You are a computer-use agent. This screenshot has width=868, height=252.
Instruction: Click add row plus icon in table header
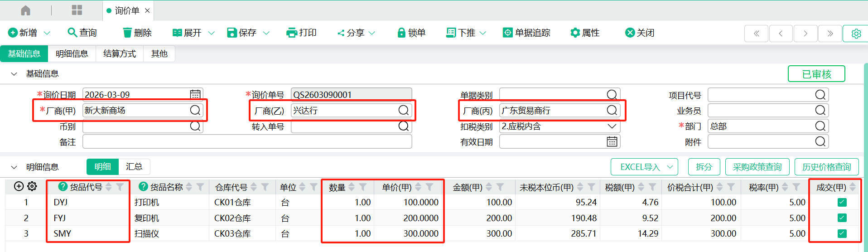19,186
